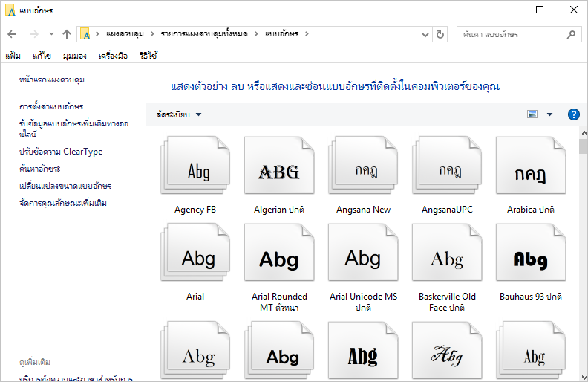Open the จัดระเบียบ organize dropdown
The width and height of the screenshot is (588, 382).
179,114
